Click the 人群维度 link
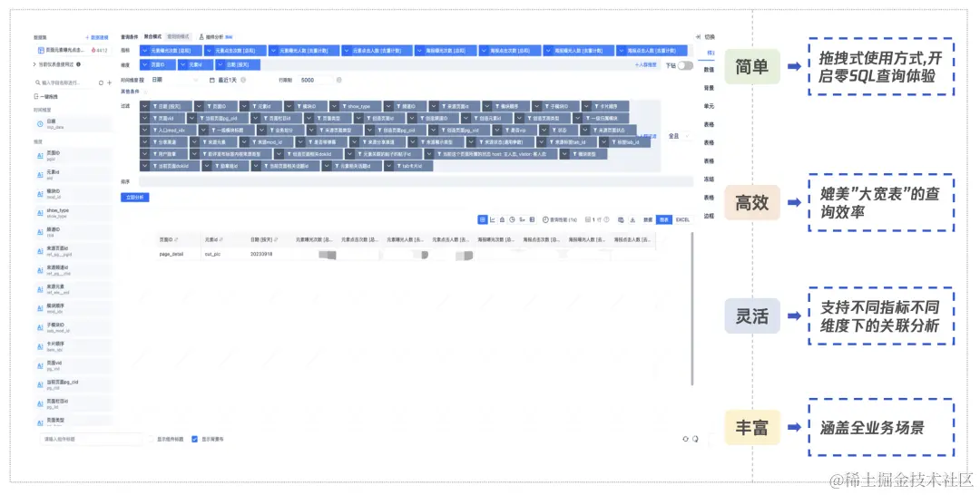980x495 pixels. pyautogui.click(x=646, y=65)
